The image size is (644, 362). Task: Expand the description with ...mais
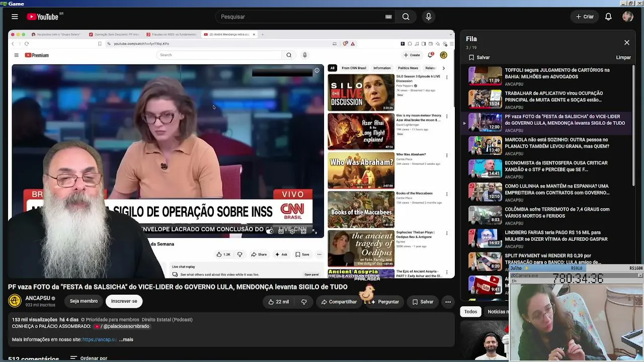click(x=126, y=339)
